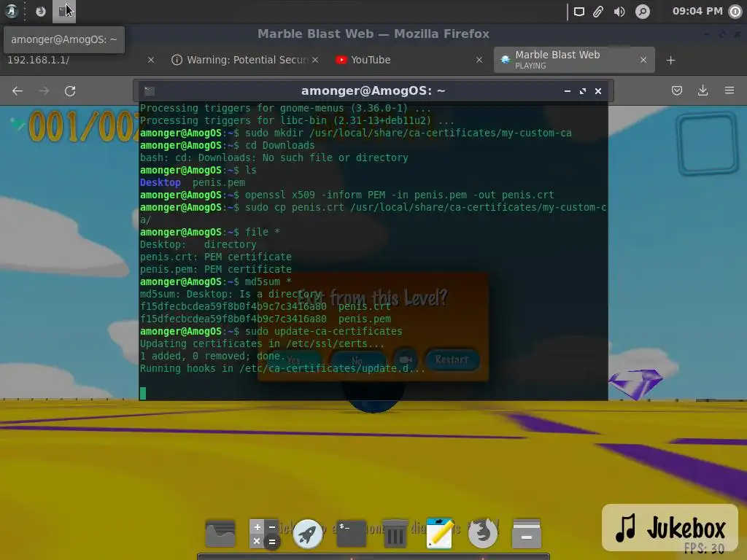Viewport: 747px width, 560px height.
Task: Launch the calculator from the dock
Action: [x=264, y=533]
